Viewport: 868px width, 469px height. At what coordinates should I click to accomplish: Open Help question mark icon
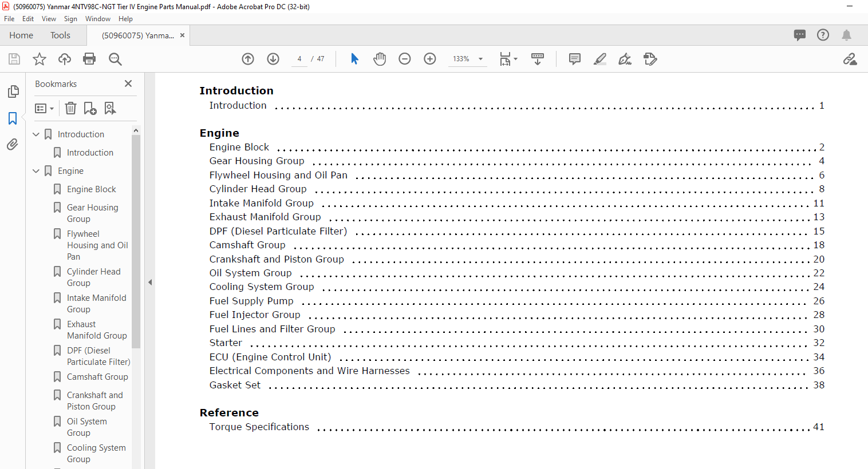point(823,35)
